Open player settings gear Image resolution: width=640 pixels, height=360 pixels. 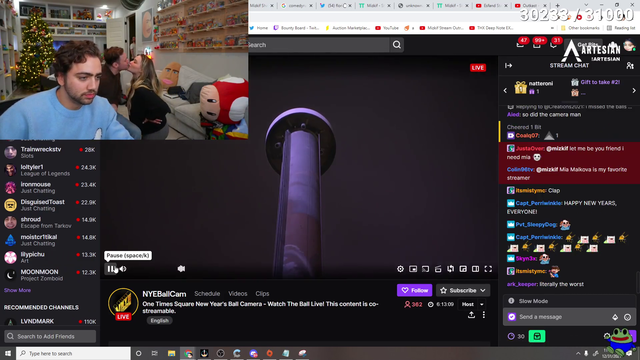tap(400, 269)
